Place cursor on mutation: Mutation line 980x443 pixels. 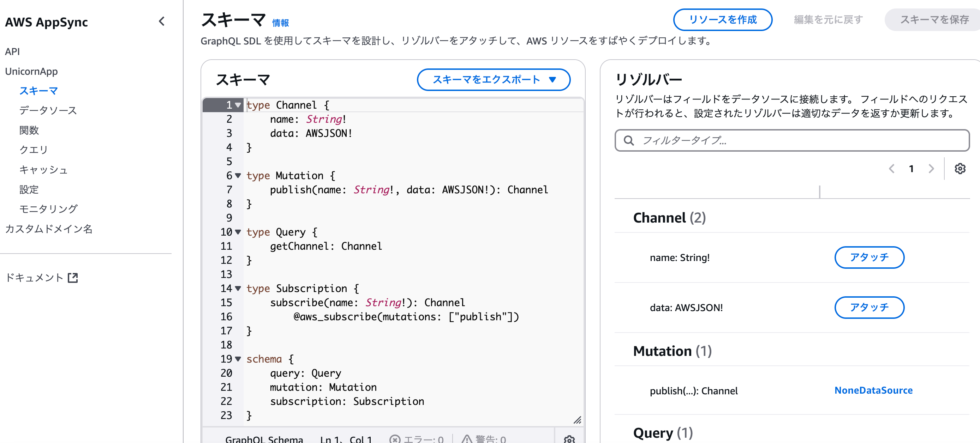click(323, 388)
